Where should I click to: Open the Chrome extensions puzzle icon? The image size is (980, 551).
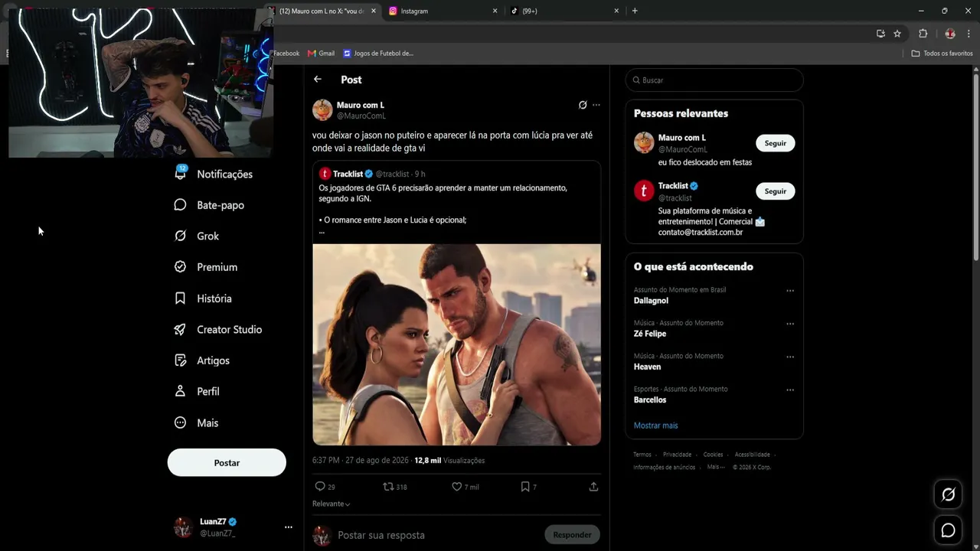coord(923,34)
